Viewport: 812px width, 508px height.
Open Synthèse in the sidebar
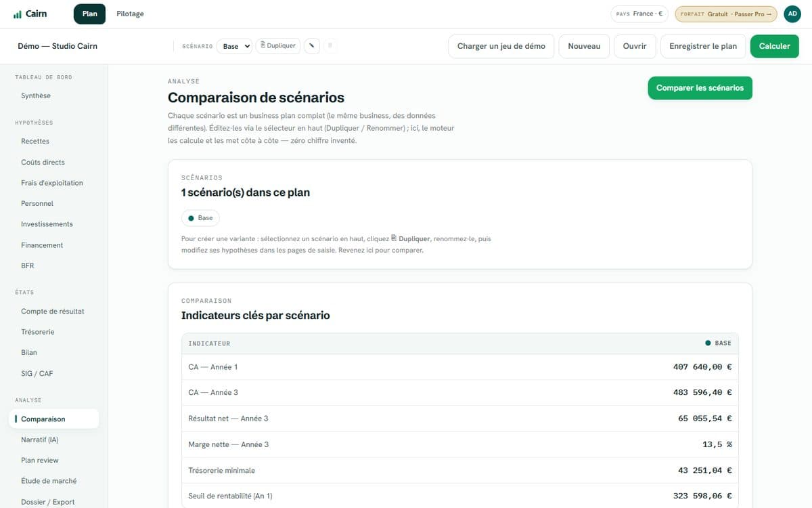pos(54,96)
